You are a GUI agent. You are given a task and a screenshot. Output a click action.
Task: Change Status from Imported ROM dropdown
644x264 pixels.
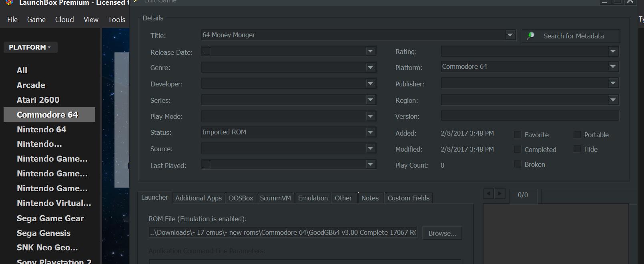(371, 132)
